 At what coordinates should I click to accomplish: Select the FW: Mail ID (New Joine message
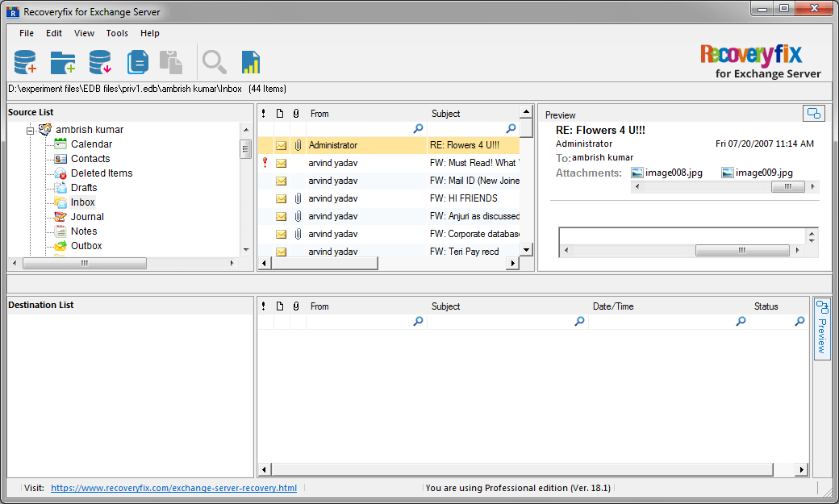(389, 181)
